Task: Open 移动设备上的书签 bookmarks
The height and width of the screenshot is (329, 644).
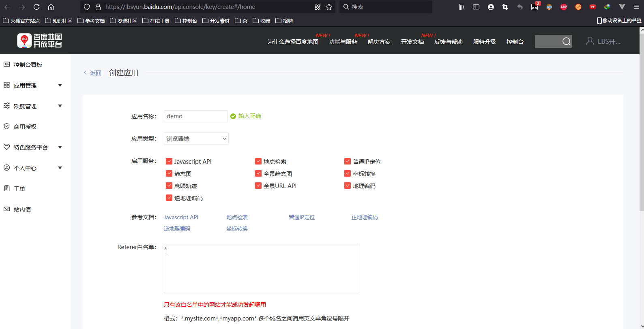Action: (619, 20)
